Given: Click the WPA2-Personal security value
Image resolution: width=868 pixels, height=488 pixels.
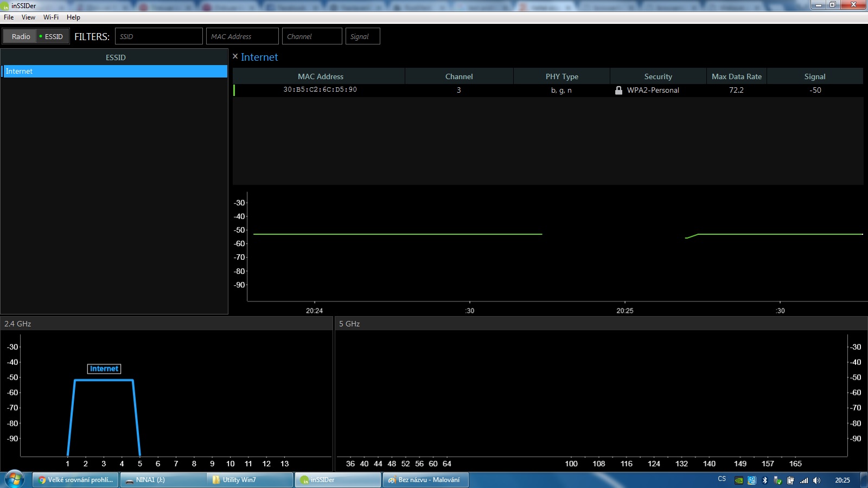Looking at the screenshot, I should click(653, 90).
